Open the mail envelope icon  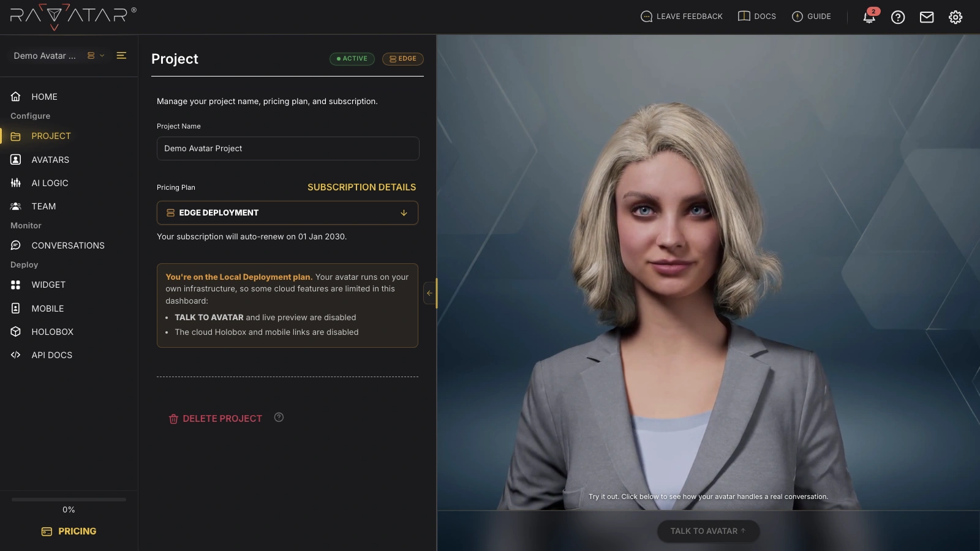pyautogui.click(x=927, y=17)
